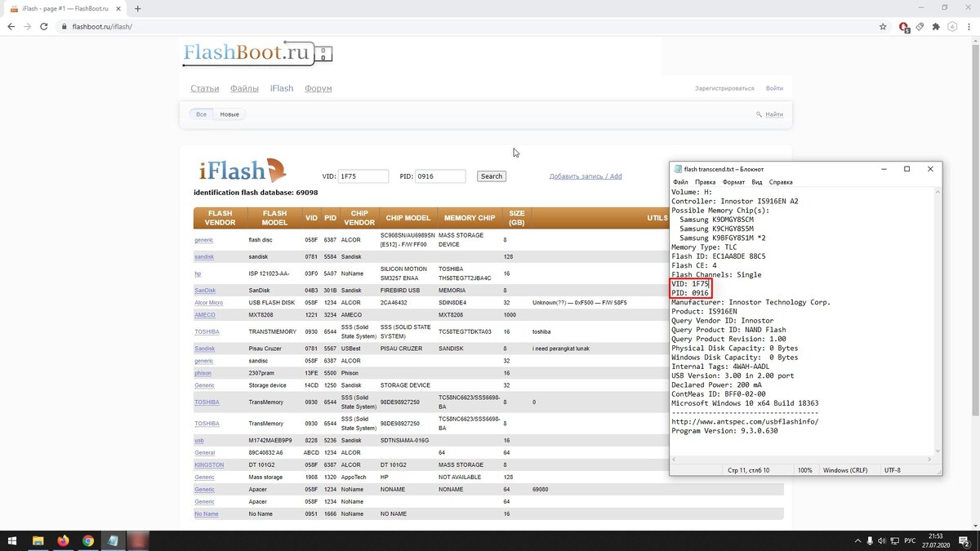Open Notepad Справка menu
Image resolution: width=980 pixels, height=551 pixels.
click(781, 182)
